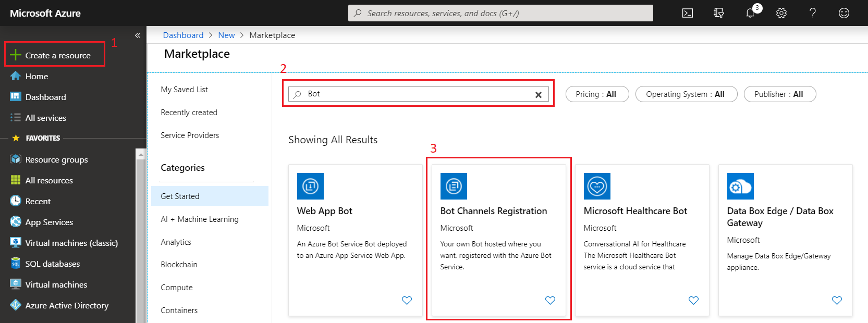Save Web App Bot using heart icon

(x=407, y=300)
